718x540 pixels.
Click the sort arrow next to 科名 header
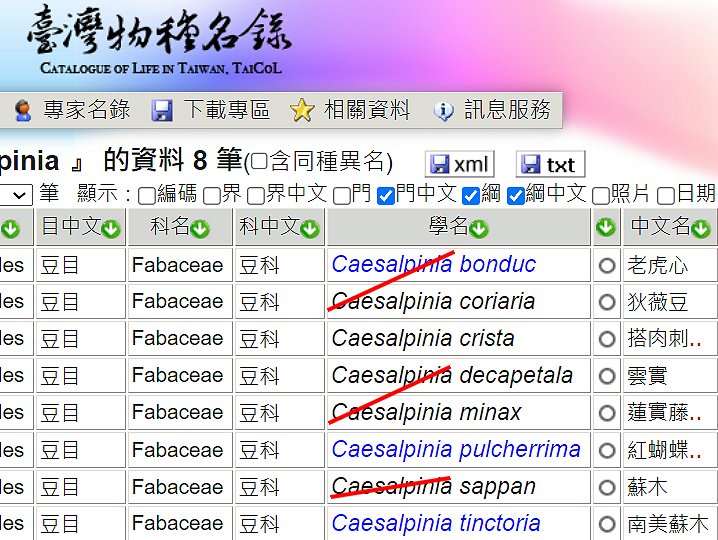pyautogui.click(x=200, y=229)
